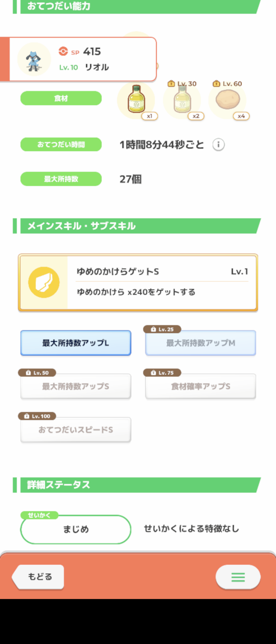Image resolution: width=276 pixels, height=644 pixels.
Task: Tap the おてつだい時間 label pill
Action: pos(61,144)
